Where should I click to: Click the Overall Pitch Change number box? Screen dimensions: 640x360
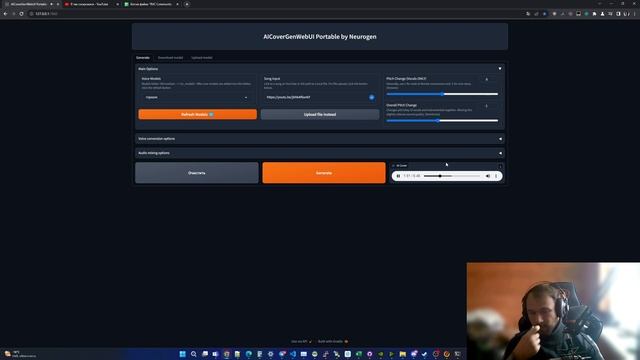click(x=489, y=106)
